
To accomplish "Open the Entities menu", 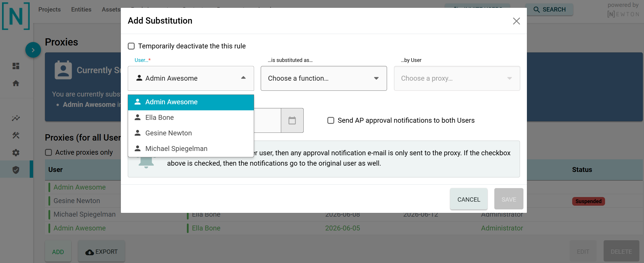I will (81, 10).
